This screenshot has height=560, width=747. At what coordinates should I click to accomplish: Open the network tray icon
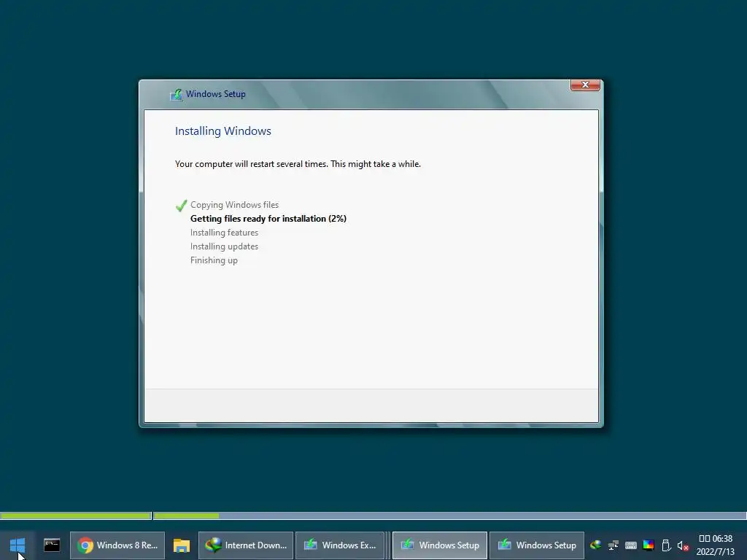click(613, 545)
